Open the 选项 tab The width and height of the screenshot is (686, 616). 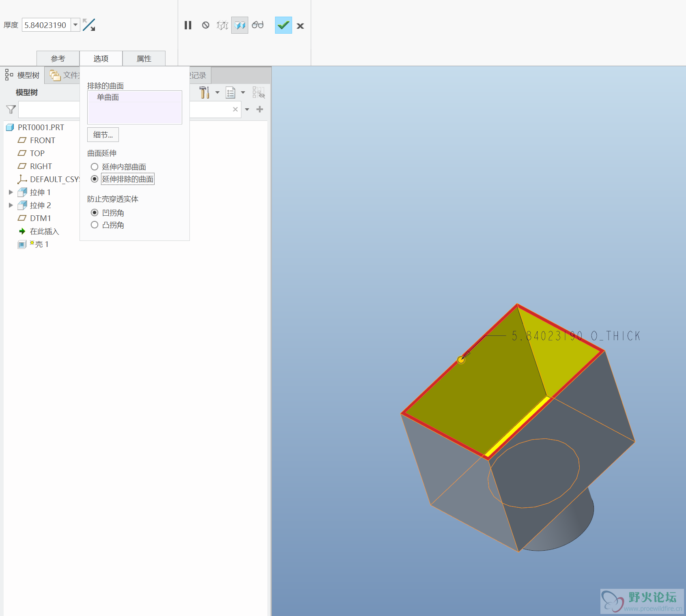click(x=101, y=58)
